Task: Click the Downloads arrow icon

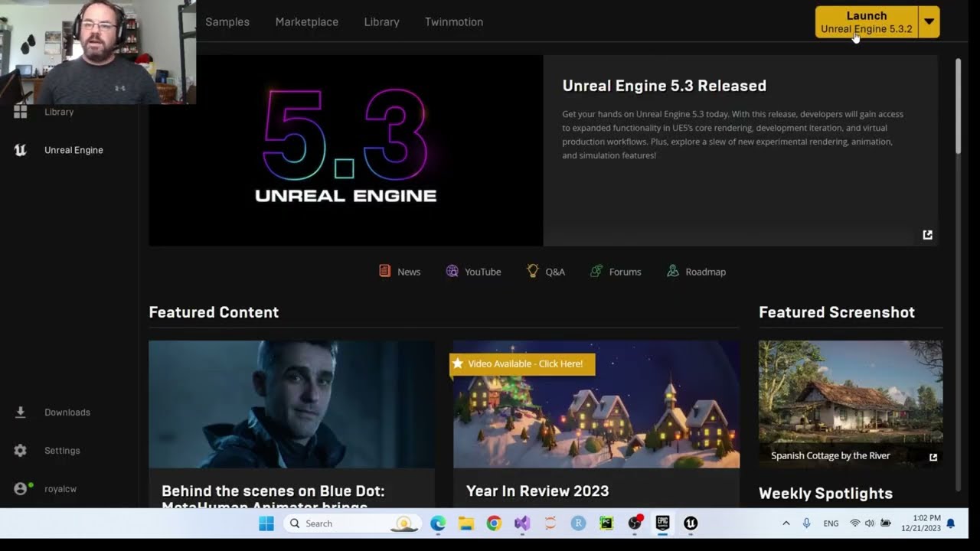Action: 21,412
